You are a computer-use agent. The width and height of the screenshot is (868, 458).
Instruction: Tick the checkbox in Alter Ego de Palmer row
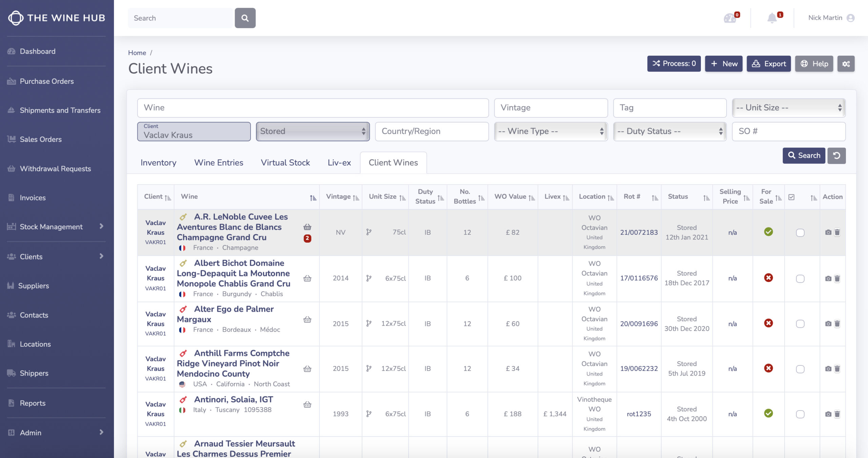tap(800, 324)
